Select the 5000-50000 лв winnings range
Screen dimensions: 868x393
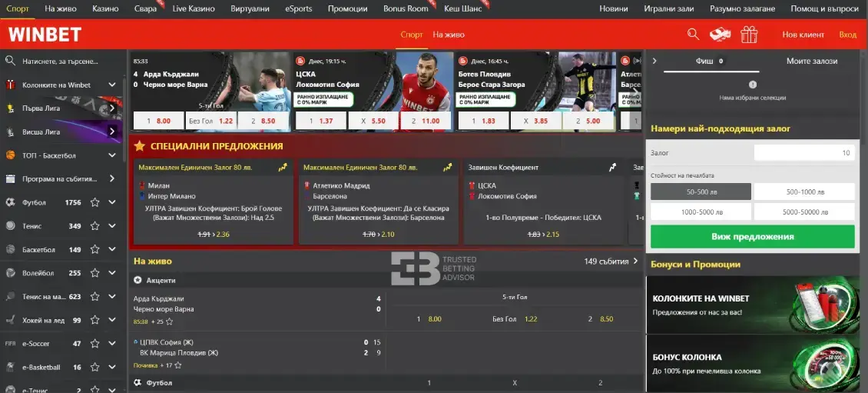click(x=804, y=211)
